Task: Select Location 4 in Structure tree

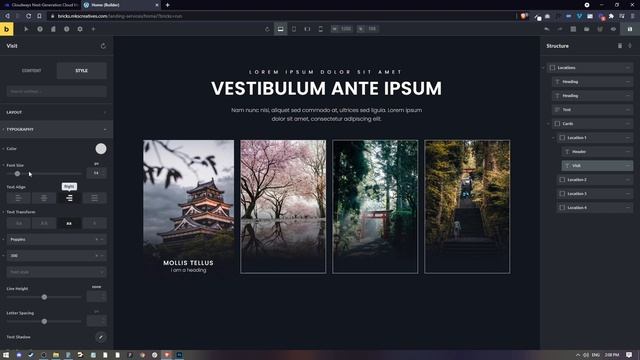Action: [595, 207]
